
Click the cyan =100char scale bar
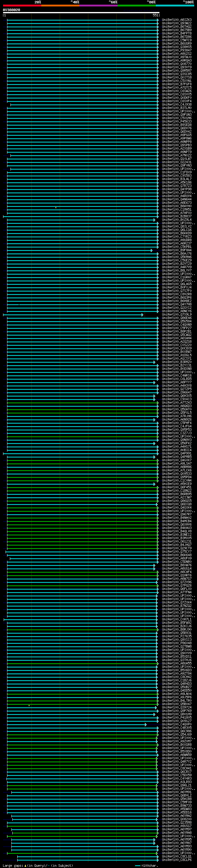click(137, 865)
